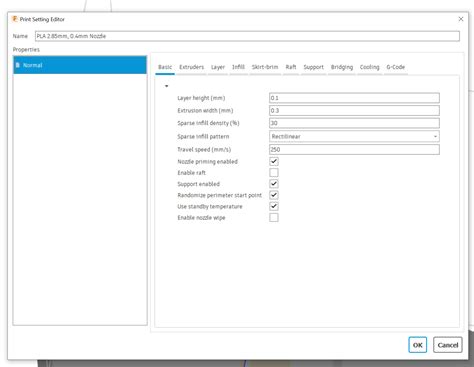
Task: Select the Normal item in Properties list
Action: (80, 65)
